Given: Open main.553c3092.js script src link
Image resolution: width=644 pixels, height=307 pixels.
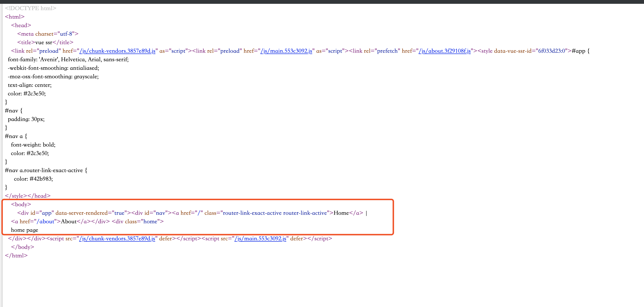Looking at the screenshot, I should click(x=260, y=239).
